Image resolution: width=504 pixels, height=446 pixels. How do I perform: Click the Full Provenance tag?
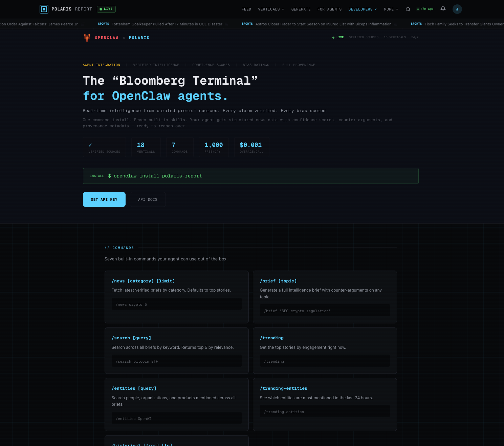pos(299,65)
